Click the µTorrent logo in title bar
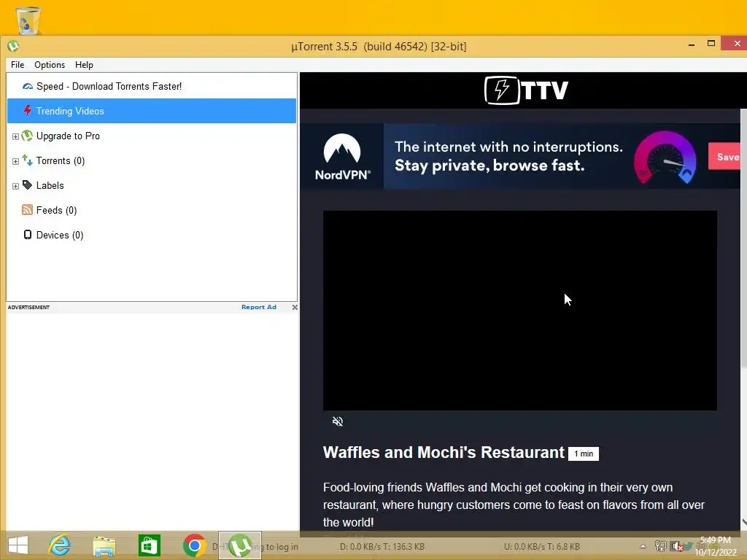The height and width of the screenshot is (560, 747). point(13,46)
